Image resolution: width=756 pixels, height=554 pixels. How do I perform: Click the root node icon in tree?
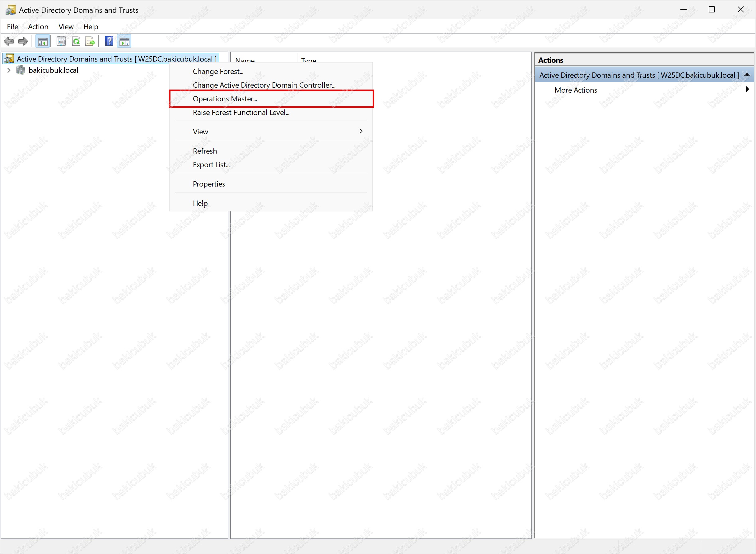[9, 59]
